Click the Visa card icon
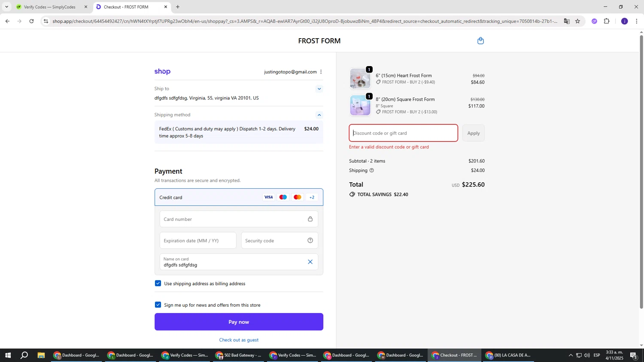The image size is (644, 362). click(x=268, y=197)
